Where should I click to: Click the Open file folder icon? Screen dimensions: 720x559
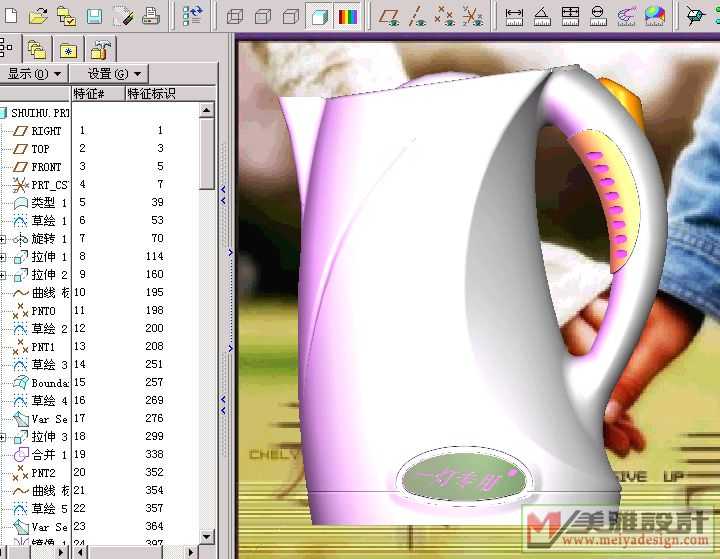[x=38, y=15]
